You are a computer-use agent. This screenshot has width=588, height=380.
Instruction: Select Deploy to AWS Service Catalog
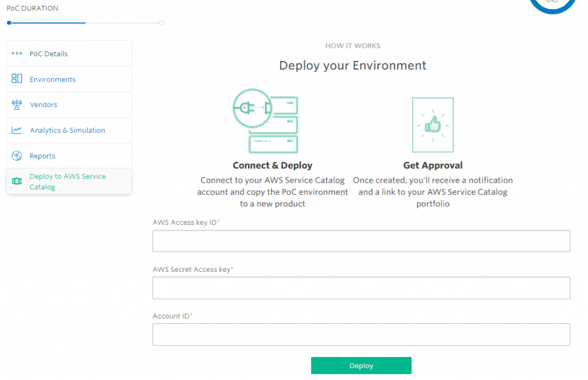tap(69, 181)
